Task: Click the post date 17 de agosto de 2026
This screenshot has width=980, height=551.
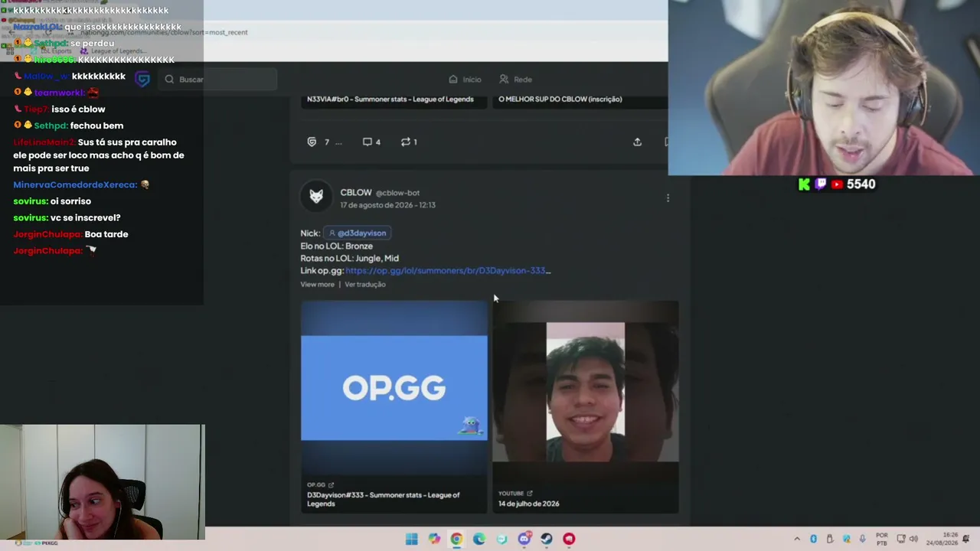Action: pyautogui.click(x=388, y=205)
